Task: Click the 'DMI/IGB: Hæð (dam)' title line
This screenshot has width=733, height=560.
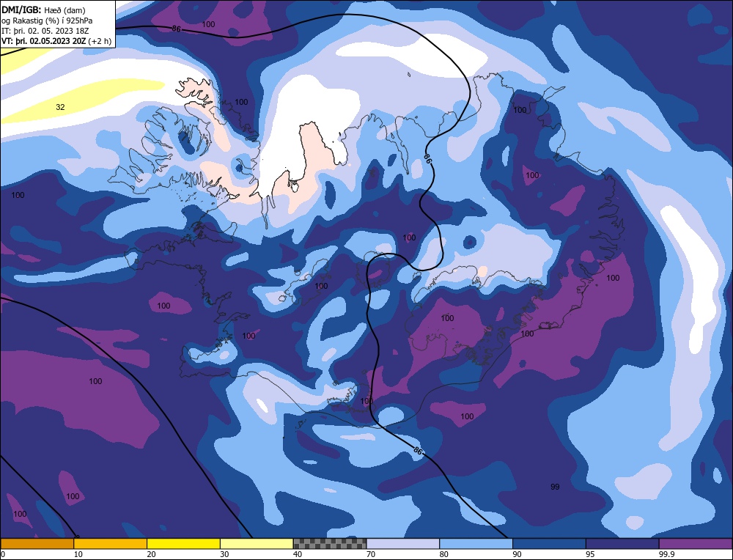Action: tap(43, 10)
